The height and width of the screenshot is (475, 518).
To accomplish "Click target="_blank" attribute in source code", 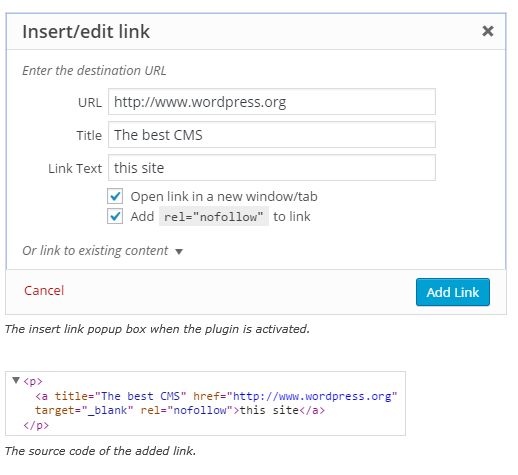I will [x=84, y=410].
